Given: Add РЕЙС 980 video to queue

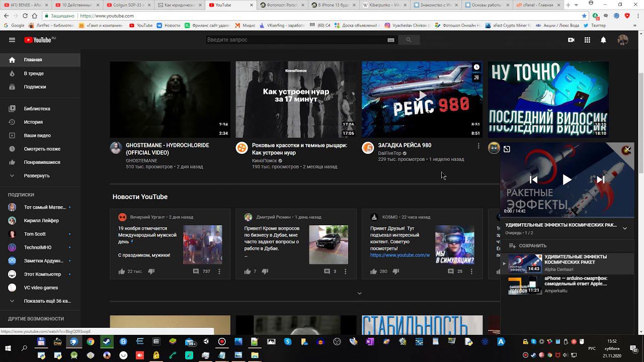Looking at the screenshot, I should click(476, 78).
